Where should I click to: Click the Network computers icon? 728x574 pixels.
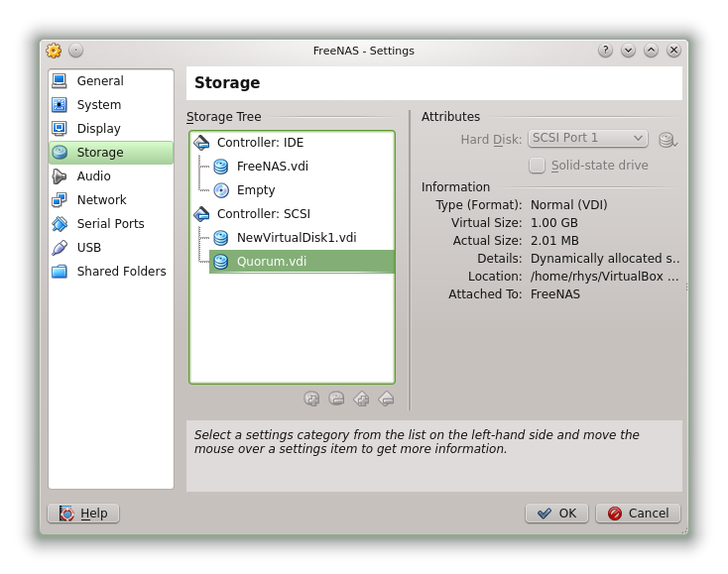tap(60, 199)
